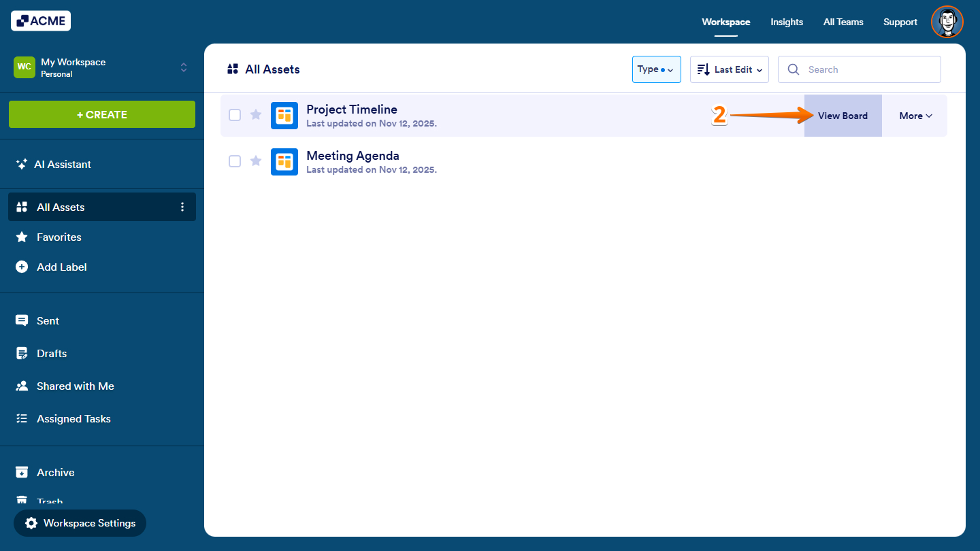Open Shared with Me
Viewport: 980px width, 551px height.
click(x=73, y=386)
